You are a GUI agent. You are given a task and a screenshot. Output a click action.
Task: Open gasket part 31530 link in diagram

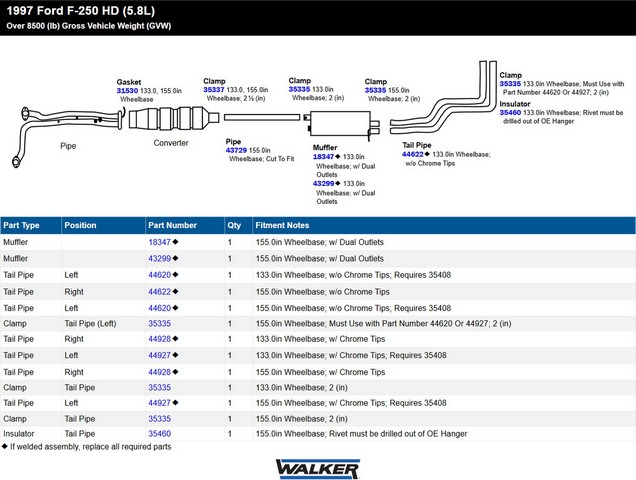pyautogui.click(x=127, y=91)
